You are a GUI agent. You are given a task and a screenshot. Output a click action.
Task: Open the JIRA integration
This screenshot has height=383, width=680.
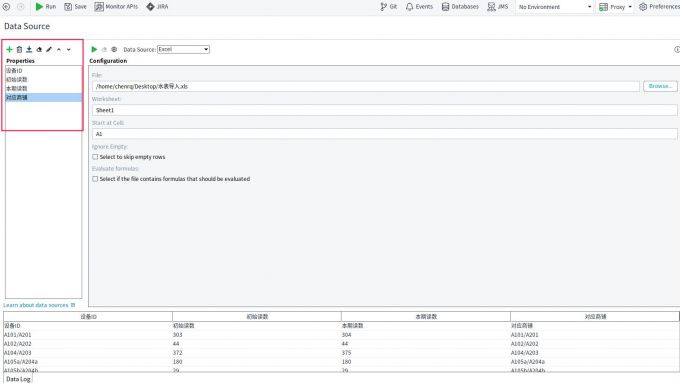(157, 7)
